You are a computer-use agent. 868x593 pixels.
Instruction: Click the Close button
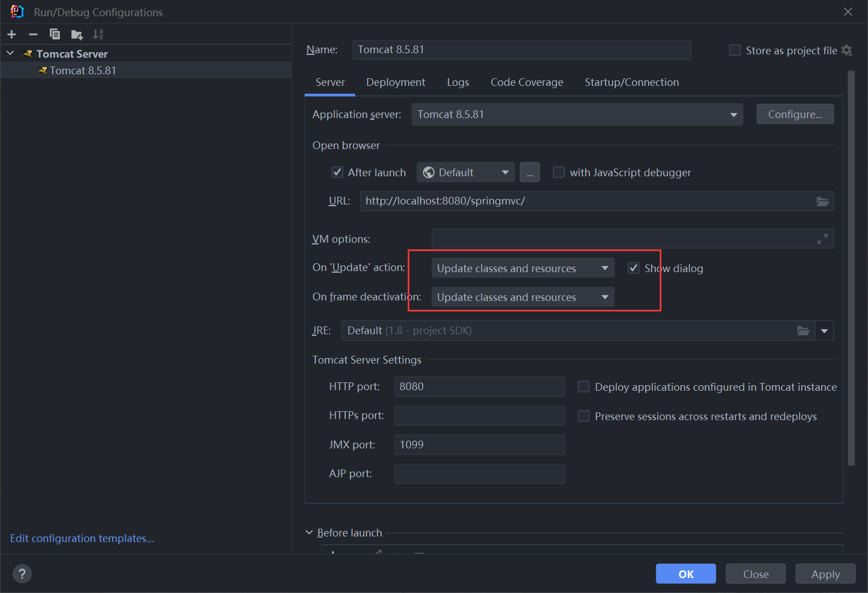pos(756,574)
